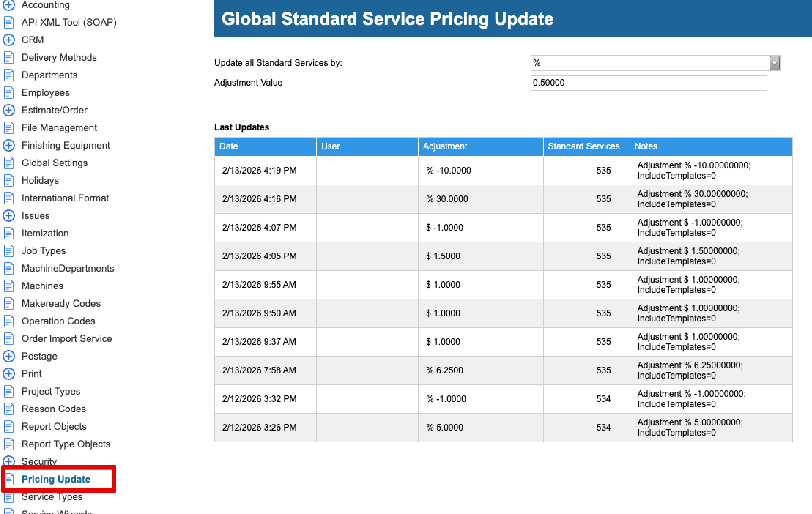Click the % 6.2500 adjustment cell
The width and height of the screenshot is (812, 514).
pyautogui.click(x=481, y=370)
